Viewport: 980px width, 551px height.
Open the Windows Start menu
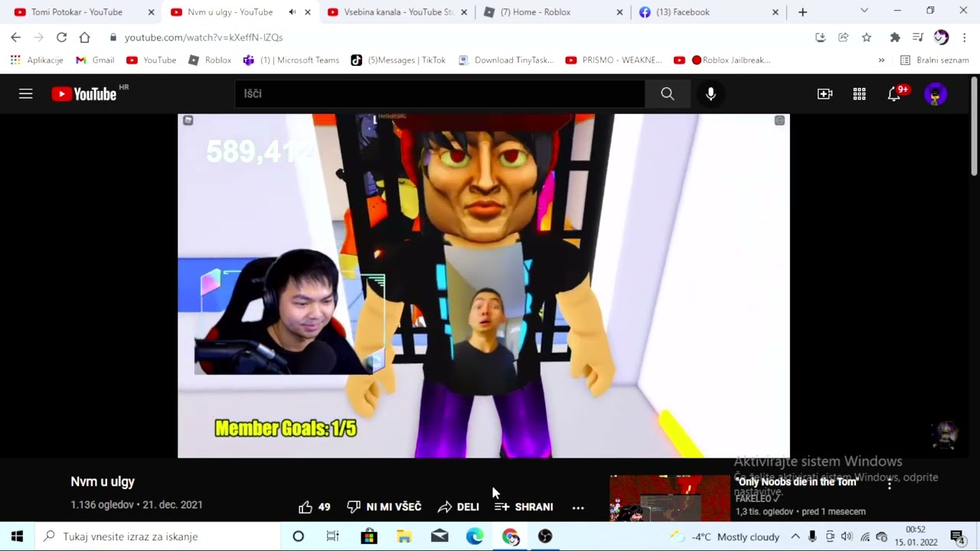coord(17,536)
